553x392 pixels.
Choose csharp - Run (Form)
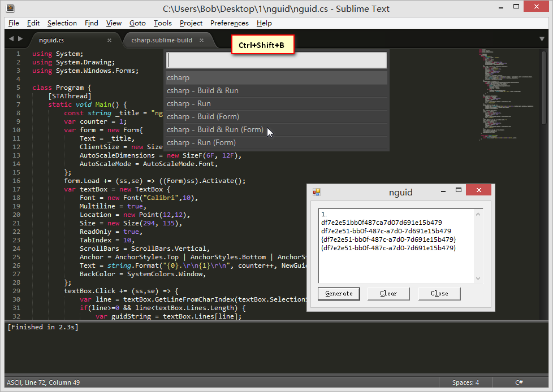[x=276, y=143]
